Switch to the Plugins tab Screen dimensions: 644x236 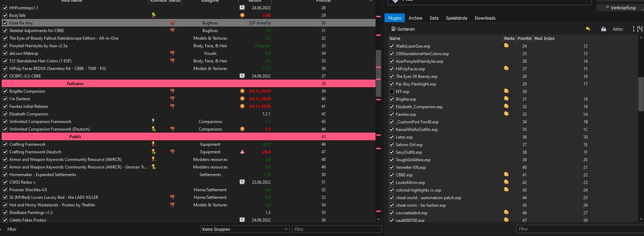tap(394, 18)
